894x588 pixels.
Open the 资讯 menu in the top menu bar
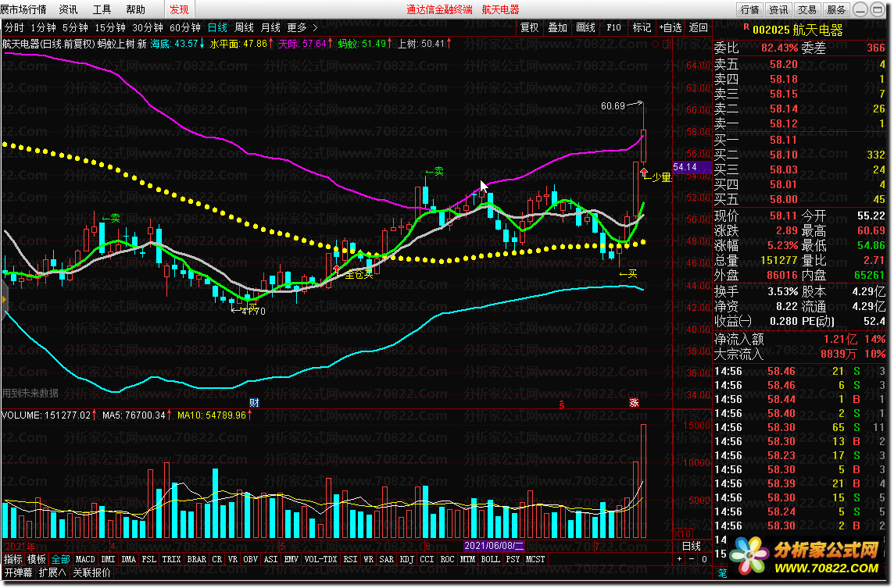click(x=69, y=9)
